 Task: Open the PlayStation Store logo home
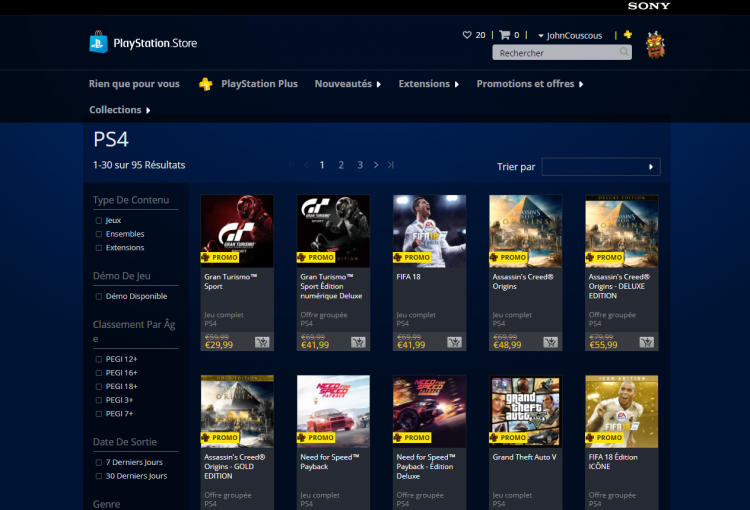143,43
